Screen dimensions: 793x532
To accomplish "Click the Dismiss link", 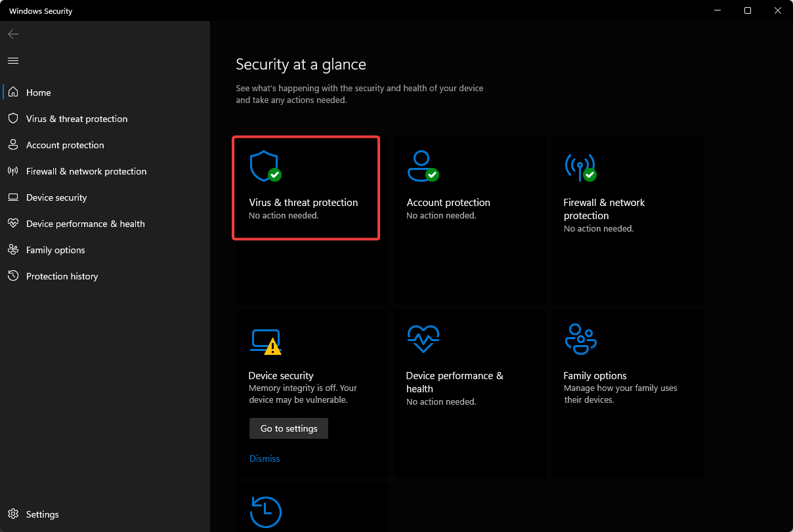I will coord(265,459).
